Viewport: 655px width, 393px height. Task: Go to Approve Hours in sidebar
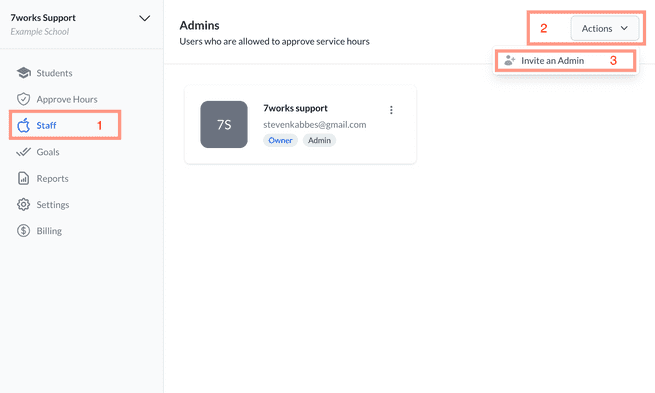(x=65, y=99)
